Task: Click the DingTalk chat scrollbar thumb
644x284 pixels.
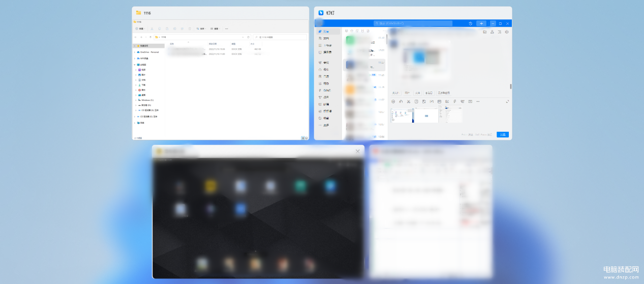Action: pyautogui.click(x=511, y=87)
